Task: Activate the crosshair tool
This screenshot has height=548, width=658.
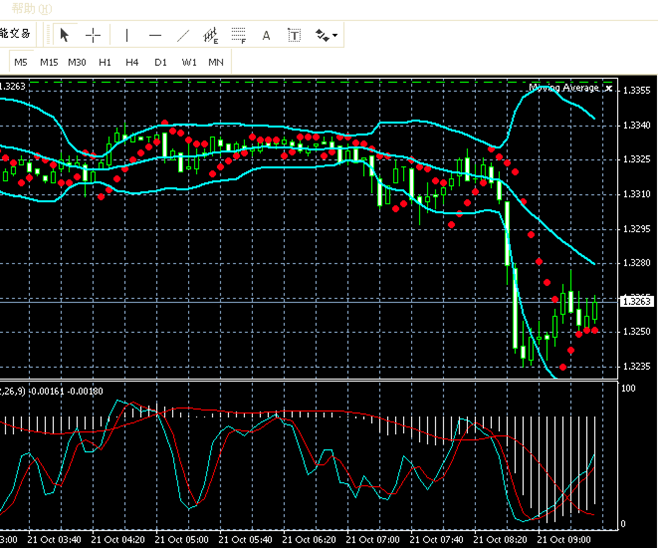Action: 93,35
